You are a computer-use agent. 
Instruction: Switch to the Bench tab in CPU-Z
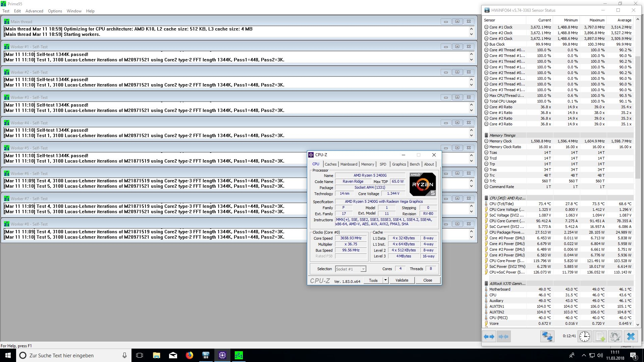pos(415,164)
